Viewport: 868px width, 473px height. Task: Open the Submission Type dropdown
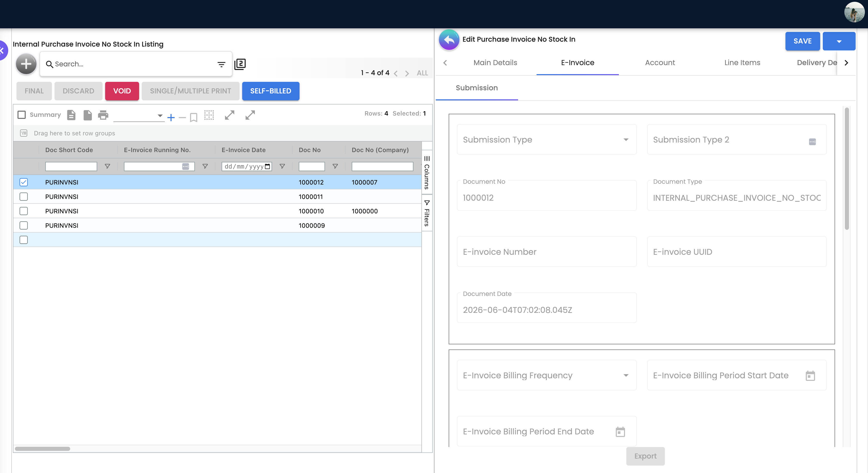[547, 140]
